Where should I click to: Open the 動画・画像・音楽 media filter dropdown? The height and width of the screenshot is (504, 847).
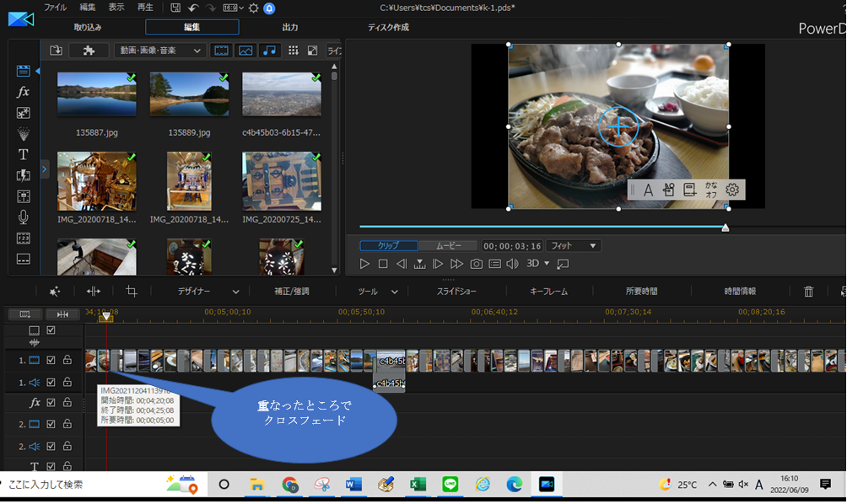(x=159, y=51)
